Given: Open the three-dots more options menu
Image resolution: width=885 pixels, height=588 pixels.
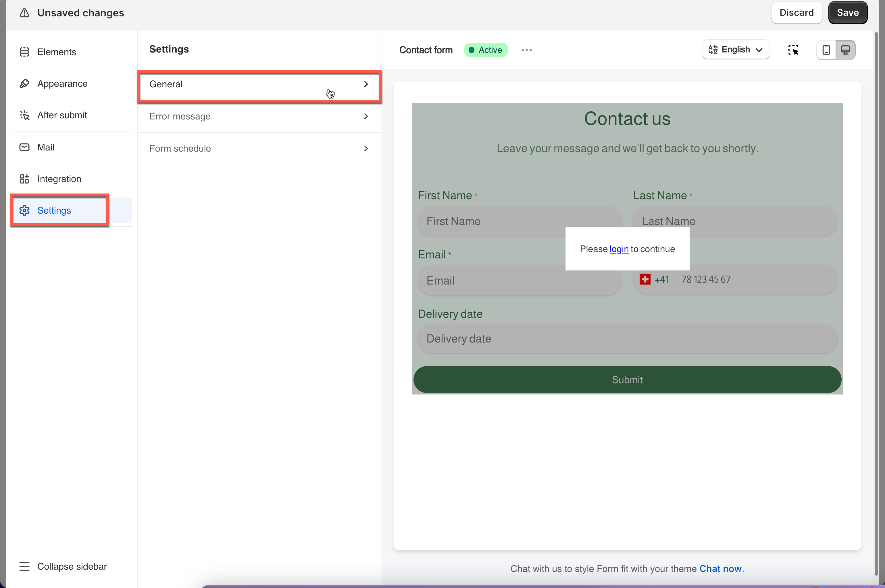Looking at the screenshot, I should 526,50.
